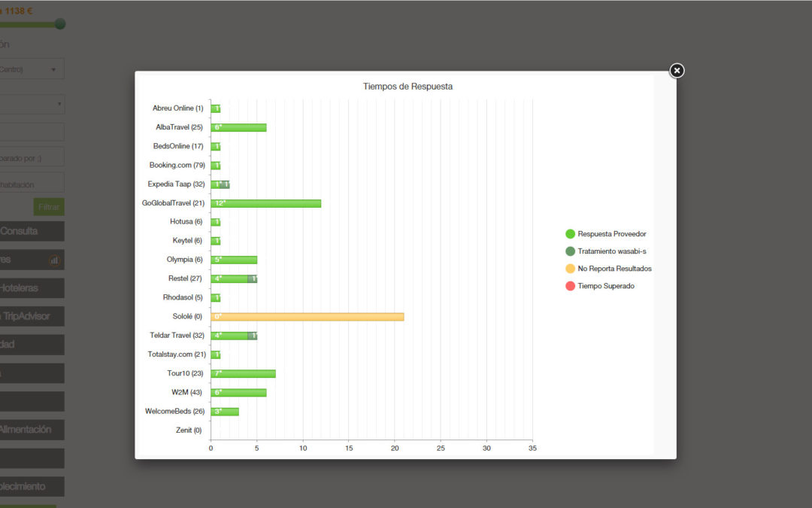Open the Centro dropdown in sidebar
The image size is (812, 508).
30,69
